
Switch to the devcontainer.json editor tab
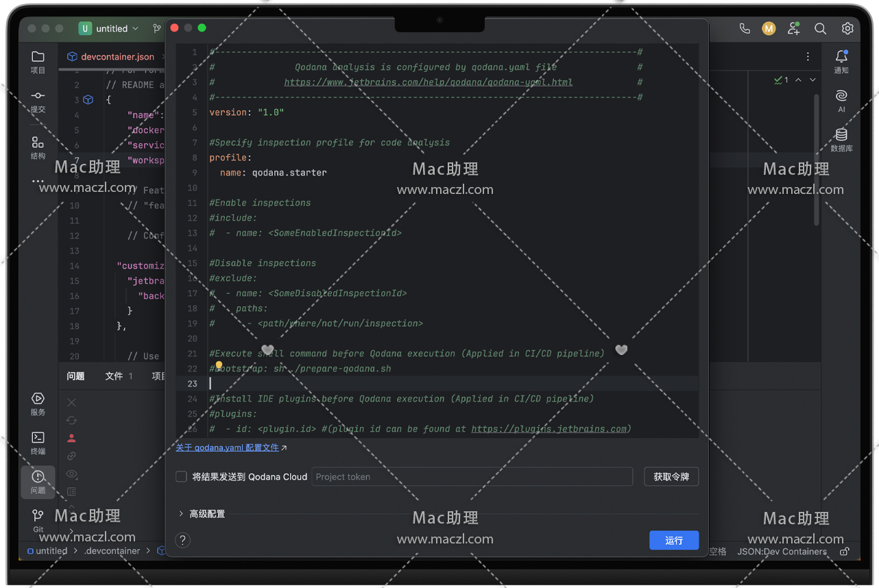point(117,57)
